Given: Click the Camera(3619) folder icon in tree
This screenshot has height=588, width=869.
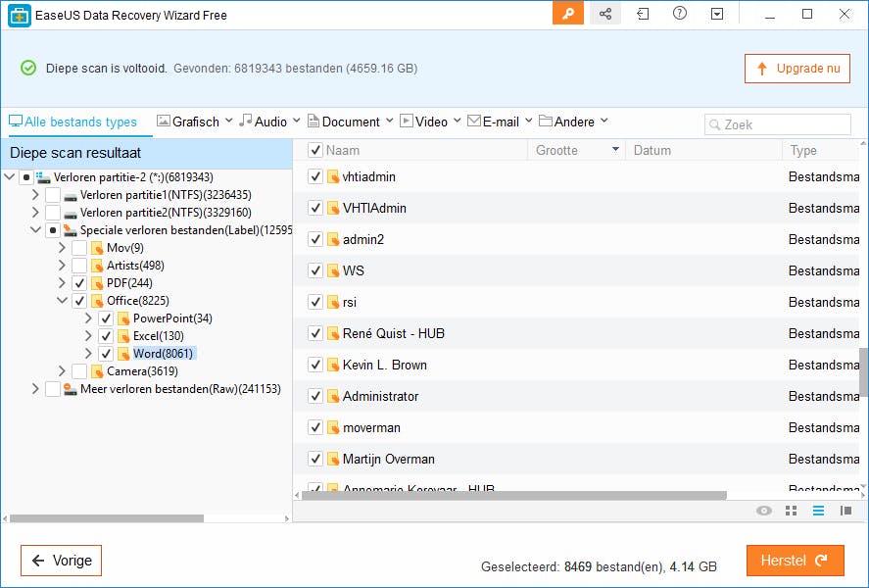Looking at the screenshot, I should point(97,371).
